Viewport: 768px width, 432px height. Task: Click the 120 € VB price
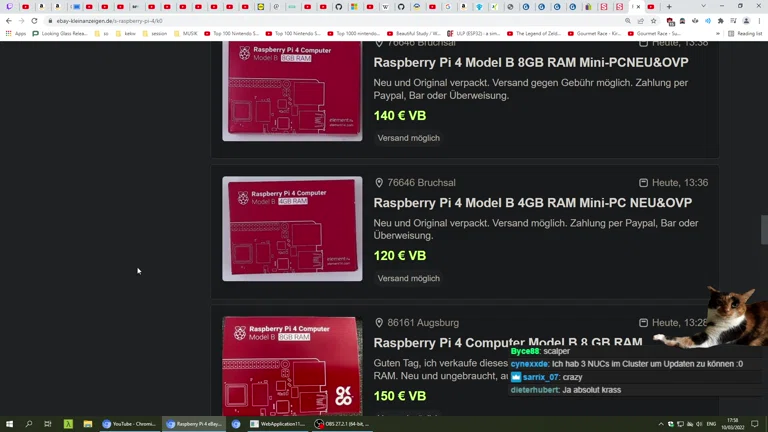(400, 256)
